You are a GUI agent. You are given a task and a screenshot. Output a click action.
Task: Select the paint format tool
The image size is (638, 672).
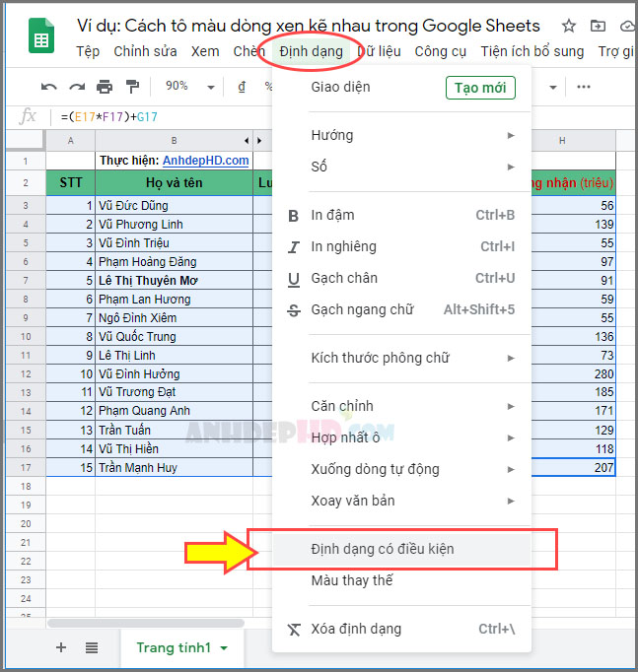coord(132,87)
